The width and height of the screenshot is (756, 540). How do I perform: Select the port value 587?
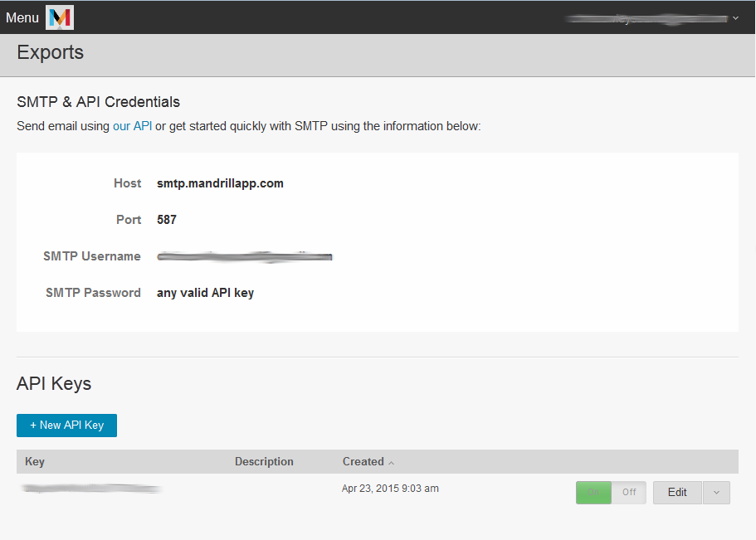[166, 220]
